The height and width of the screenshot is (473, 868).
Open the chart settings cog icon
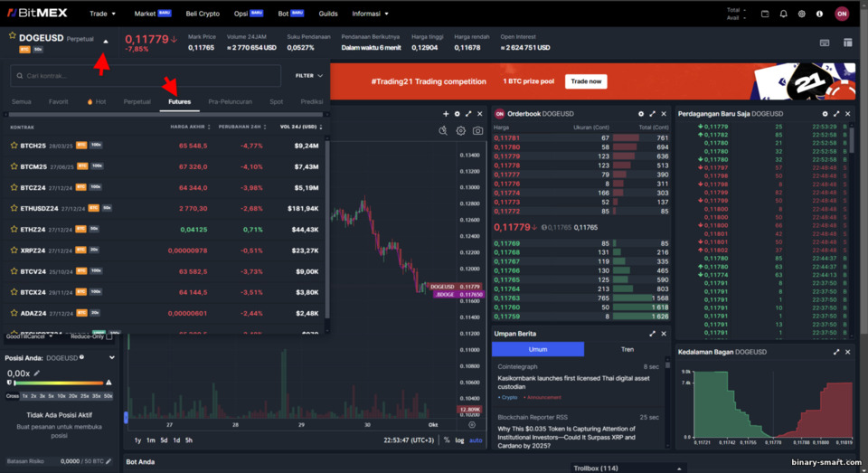click(460, 131)
